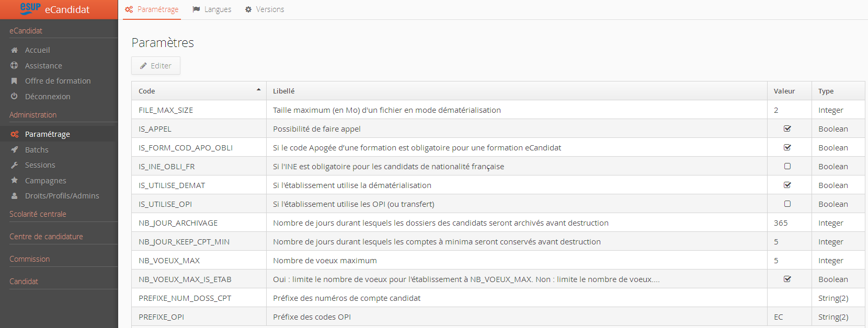Click the Déconnexion power icon
This screenshot has width=868, height=328.
[x=15, y=97]
